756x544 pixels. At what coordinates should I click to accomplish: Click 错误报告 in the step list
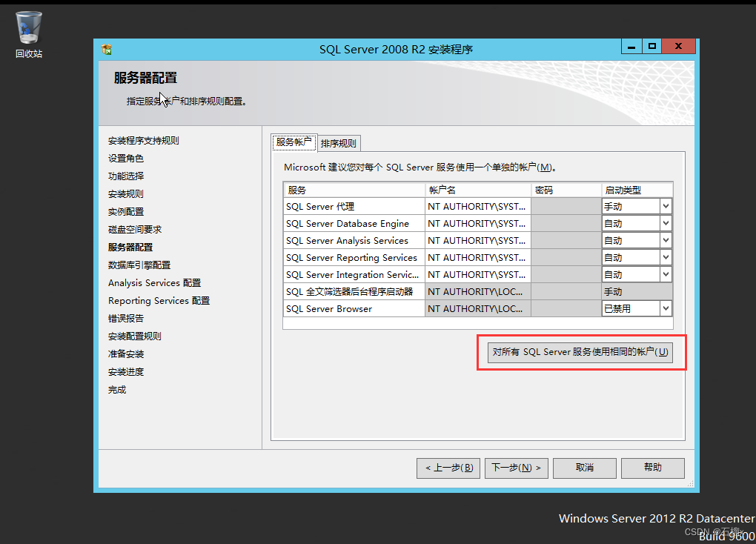[125, 318]
